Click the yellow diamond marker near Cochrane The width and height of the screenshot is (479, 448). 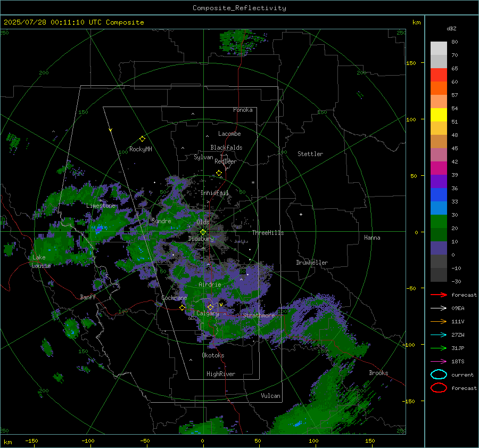[x=183, y=307]
